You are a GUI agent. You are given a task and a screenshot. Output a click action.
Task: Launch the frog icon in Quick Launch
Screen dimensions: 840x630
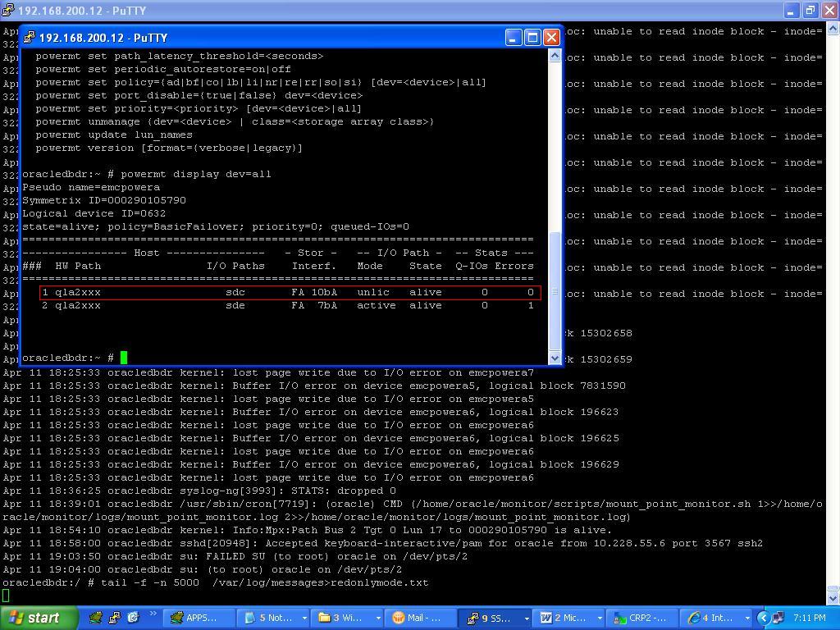click(x=96, y=618)
